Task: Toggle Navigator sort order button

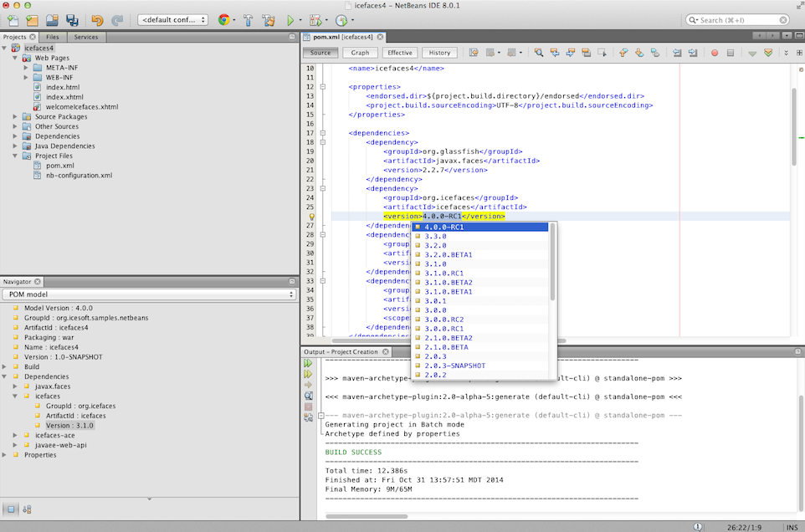Action: (27, 509)
